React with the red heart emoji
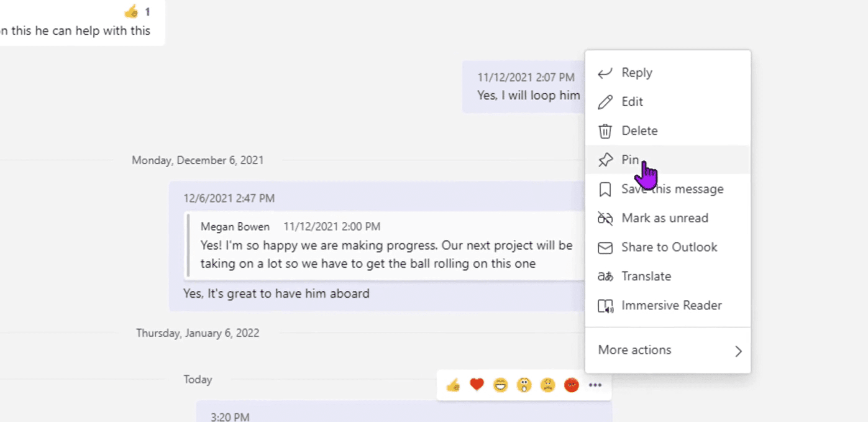 pyautogui.click(x=477, y=385)
